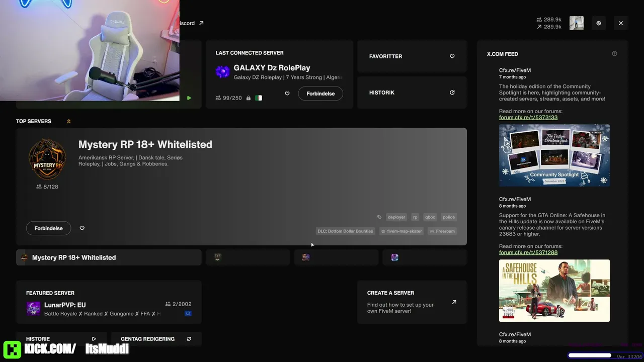Viewport: 644px width, 362px height.
Task: Click the LunarPVP server icon
Action: 33,308
